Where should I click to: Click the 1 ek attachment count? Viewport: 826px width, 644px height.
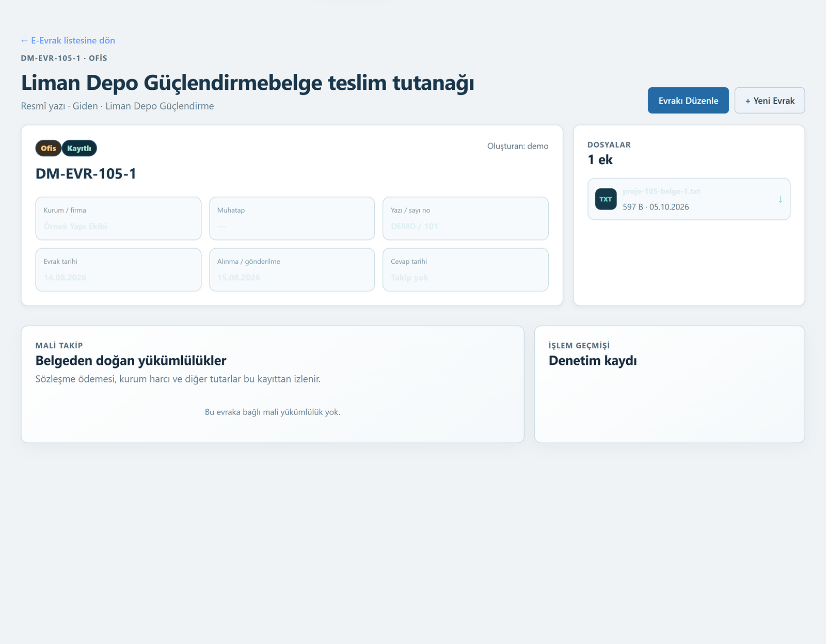tap(600, 160)
